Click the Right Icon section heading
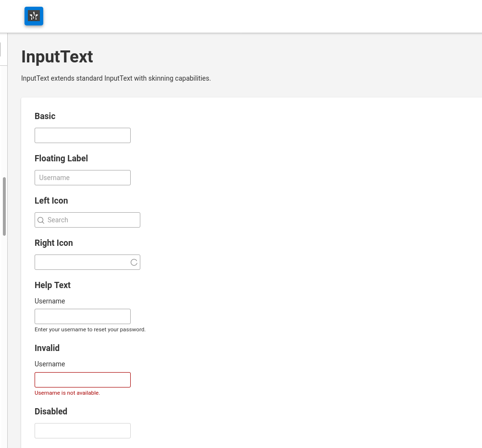The image size is (482, 448). point(54,243)
